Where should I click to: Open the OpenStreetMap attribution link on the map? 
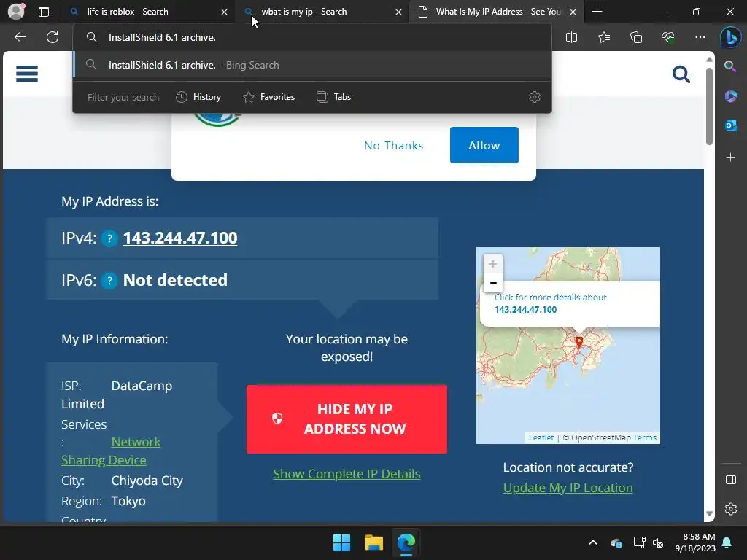pyautogui.click(x=601, y=437)
